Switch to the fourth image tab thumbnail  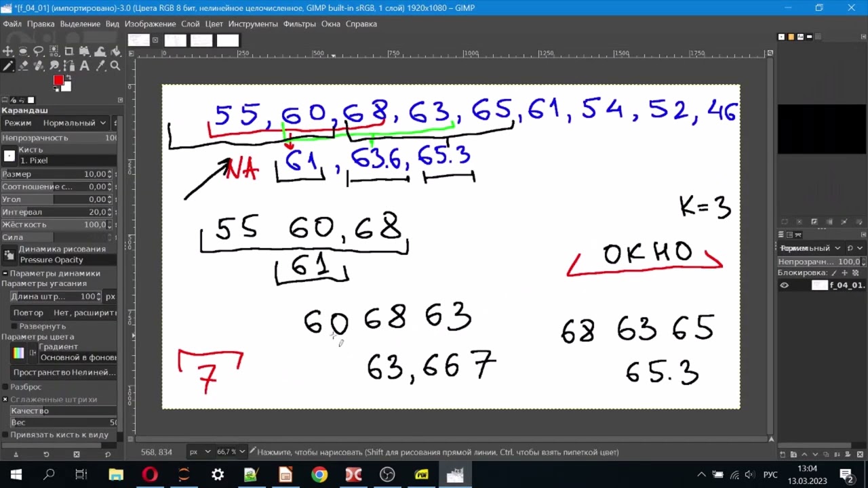(228, 40)
